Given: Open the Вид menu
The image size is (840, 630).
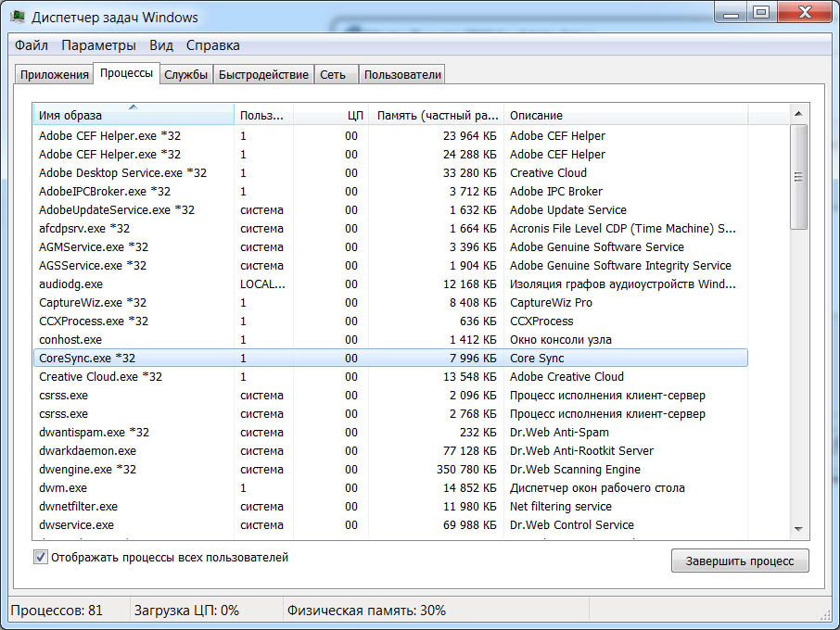Looking at the screenshot, I should coord(160,45).
